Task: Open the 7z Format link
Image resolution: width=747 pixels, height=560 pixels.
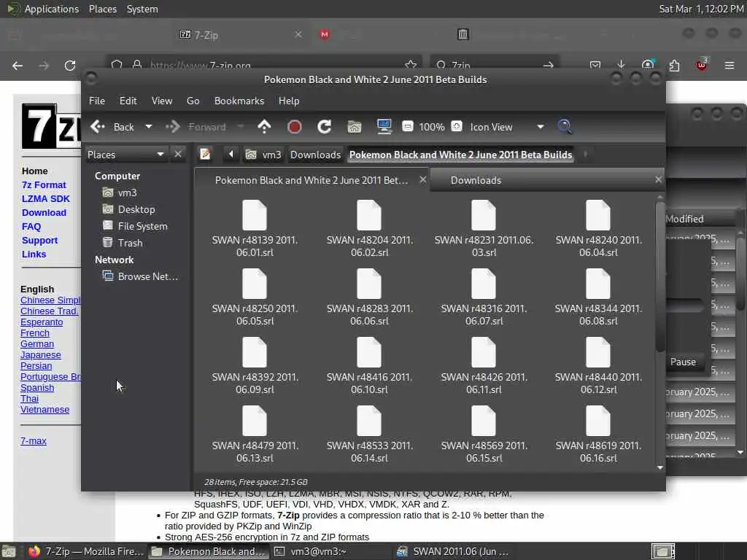Action: (x=44, y=184)
